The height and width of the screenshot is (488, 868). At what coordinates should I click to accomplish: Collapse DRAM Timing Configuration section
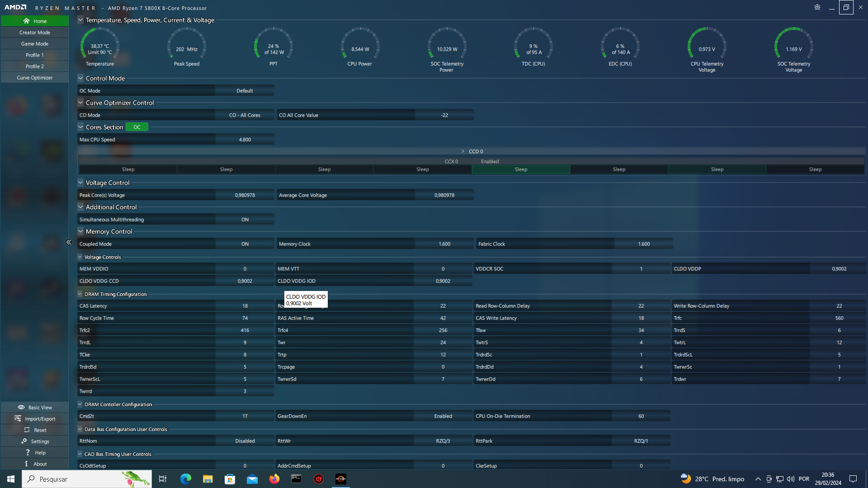pos(80,294)
